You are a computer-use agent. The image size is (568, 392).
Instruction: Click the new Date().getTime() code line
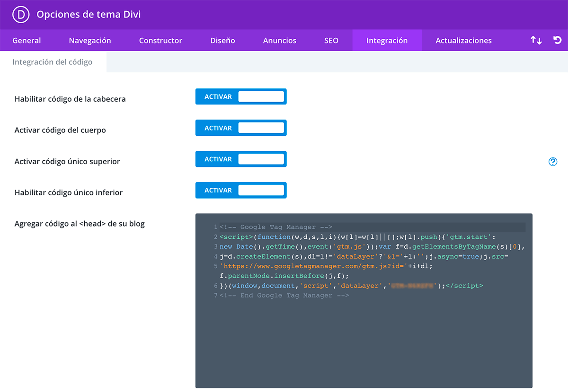[x=373, y=246]
